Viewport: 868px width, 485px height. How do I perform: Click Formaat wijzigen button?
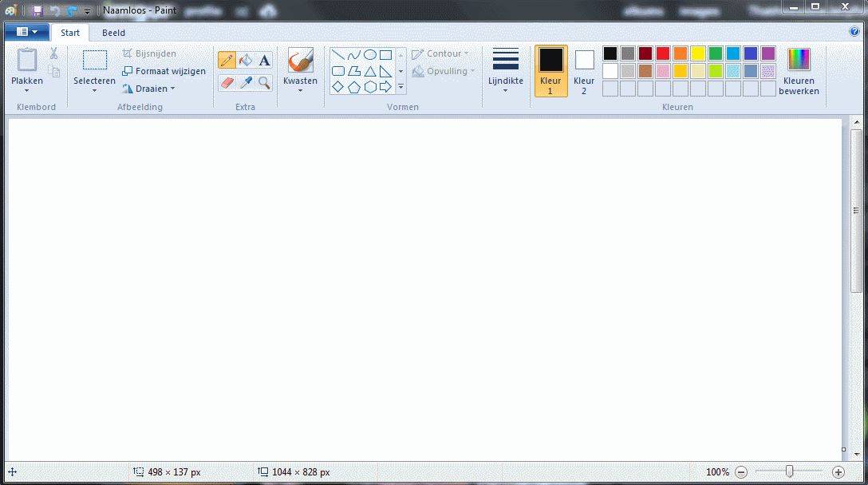(x=164, y=71)
